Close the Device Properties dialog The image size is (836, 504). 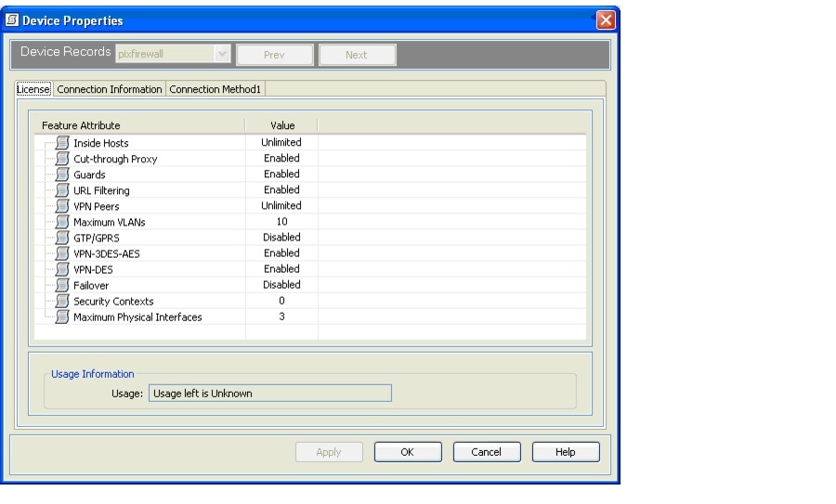(606, 20)
